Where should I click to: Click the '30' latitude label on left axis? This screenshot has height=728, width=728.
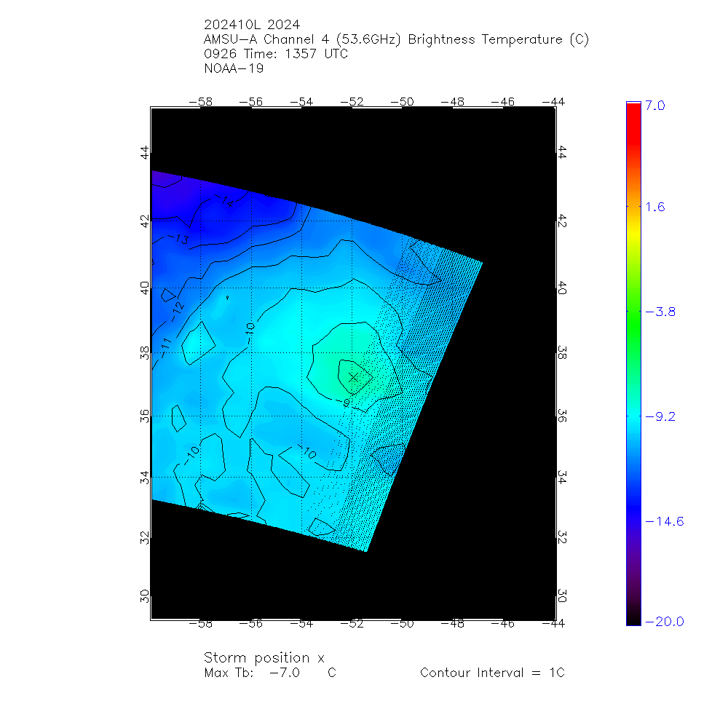pos(145,596)
